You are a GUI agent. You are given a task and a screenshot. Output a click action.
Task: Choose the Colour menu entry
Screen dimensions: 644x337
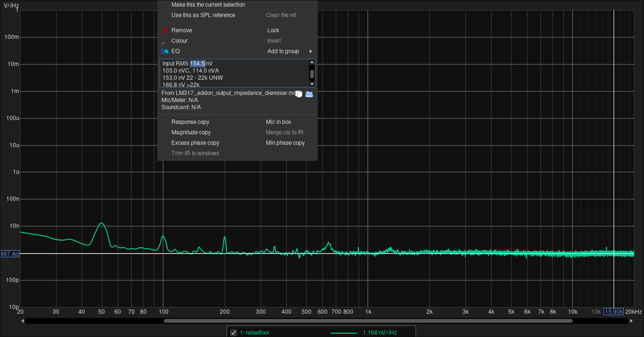[x=180, y=41]
